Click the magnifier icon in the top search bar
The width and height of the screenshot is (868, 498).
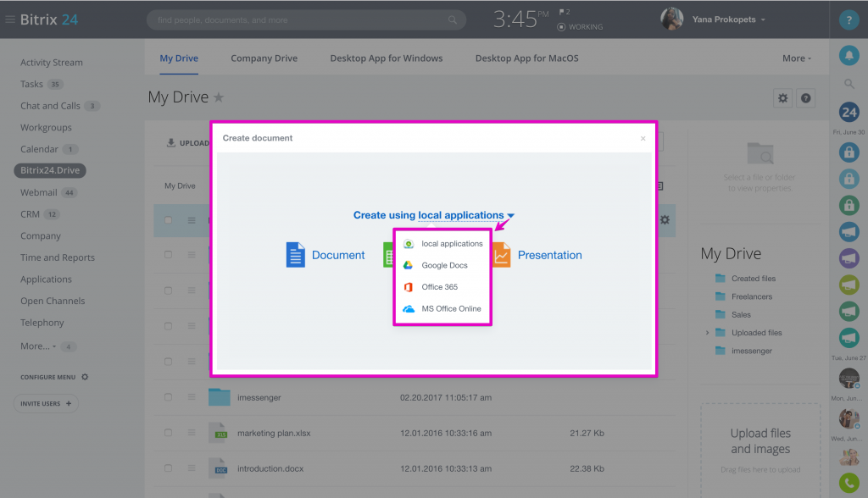(x=453, y=20)
